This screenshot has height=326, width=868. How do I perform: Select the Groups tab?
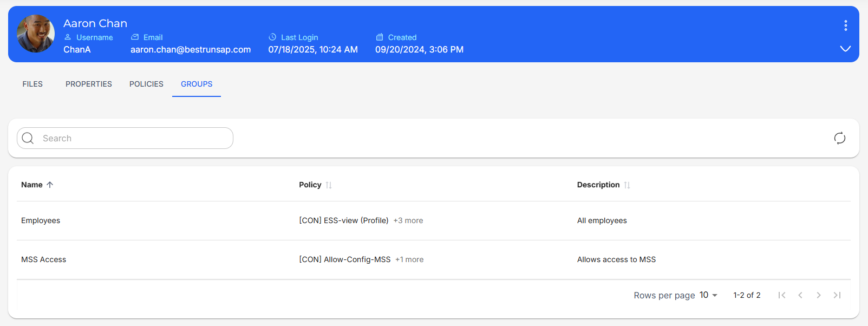click(197, 84)
